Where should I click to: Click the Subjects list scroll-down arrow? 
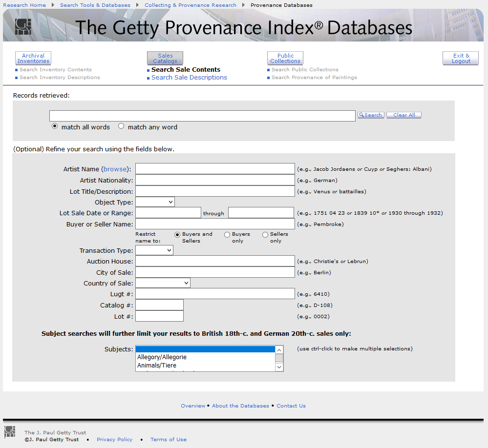pyautogui.click(x=279, y=367)
